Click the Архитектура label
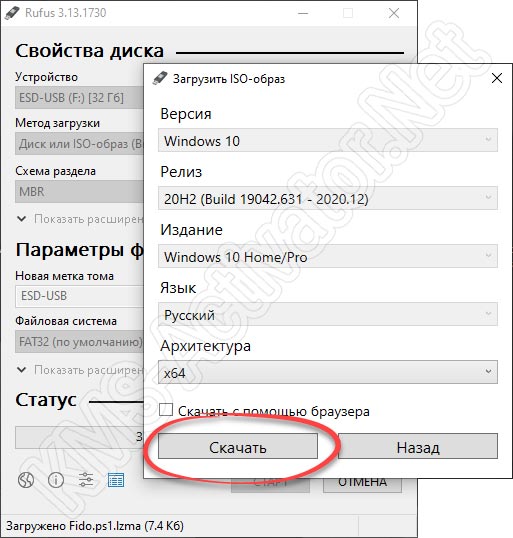The height and width of the screenshot is (538, 513). [x=205, y=346]
